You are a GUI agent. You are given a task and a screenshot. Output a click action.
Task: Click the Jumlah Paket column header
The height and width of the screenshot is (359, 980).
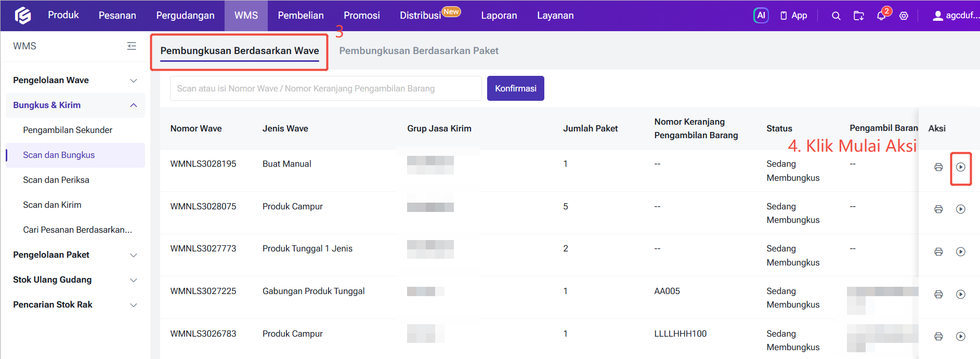pos(591,128)
